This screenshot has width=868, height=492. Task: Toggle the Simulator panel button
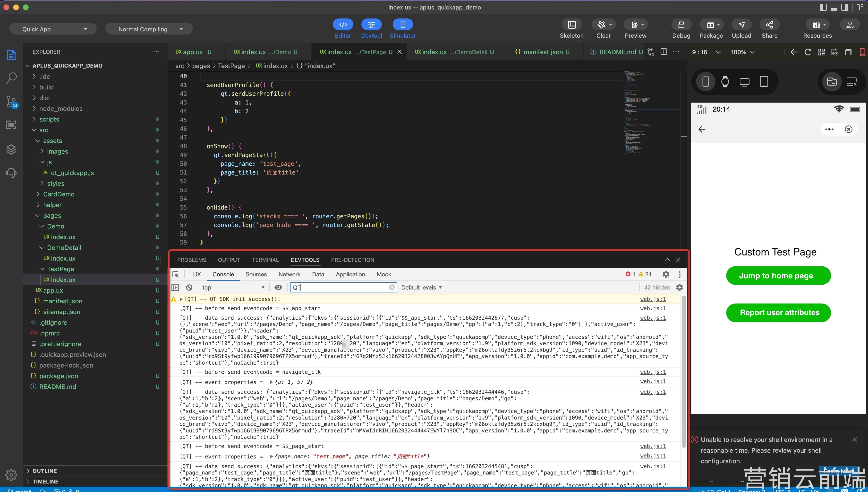click(x=403, y=25)
